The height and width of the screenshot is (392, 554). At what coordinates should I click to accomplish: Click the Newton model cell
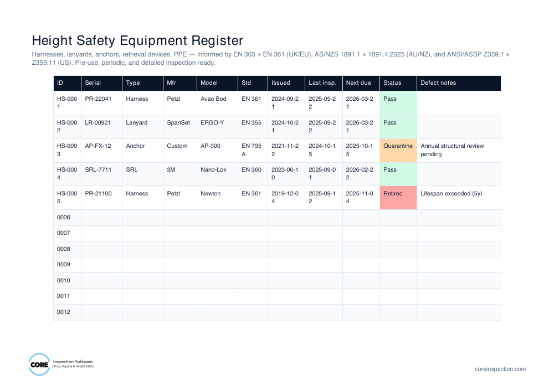pos(217,198)
